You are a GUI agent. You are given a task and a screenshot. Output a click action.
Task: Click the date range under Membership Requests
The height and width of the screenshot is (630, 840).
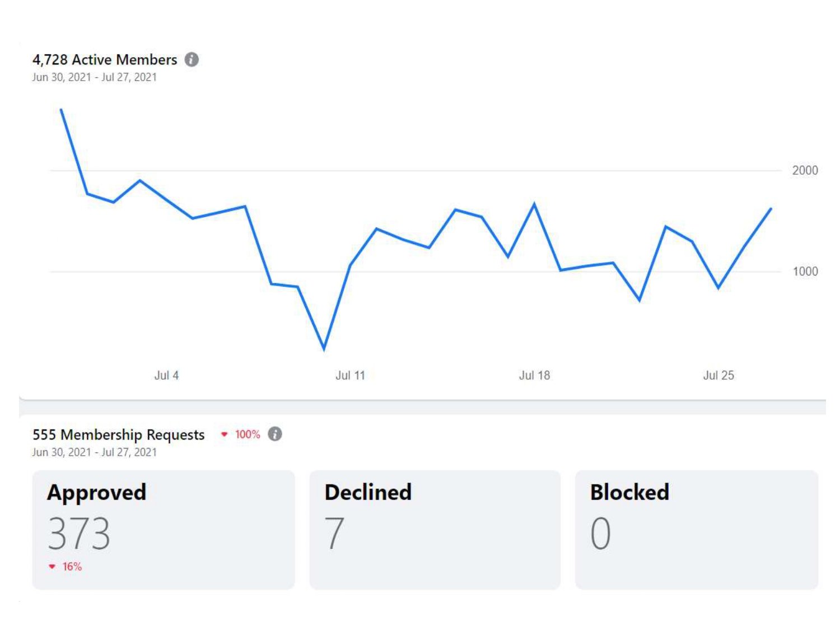pyautogui.click(x=94, y=452)
